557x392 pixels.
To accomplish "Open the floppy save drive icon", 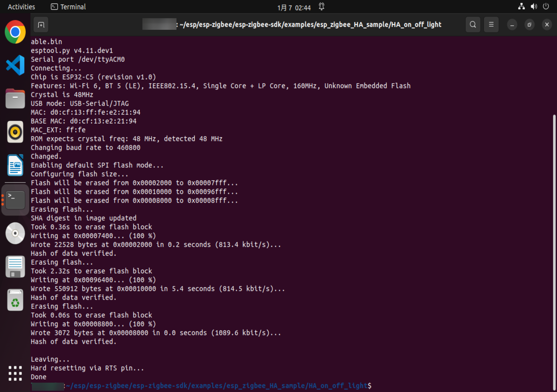I will coord(15,267).
